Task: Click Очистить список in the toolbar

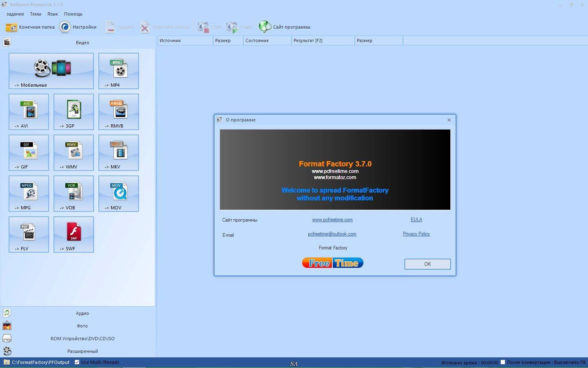Action: click(x=165, y=27)
